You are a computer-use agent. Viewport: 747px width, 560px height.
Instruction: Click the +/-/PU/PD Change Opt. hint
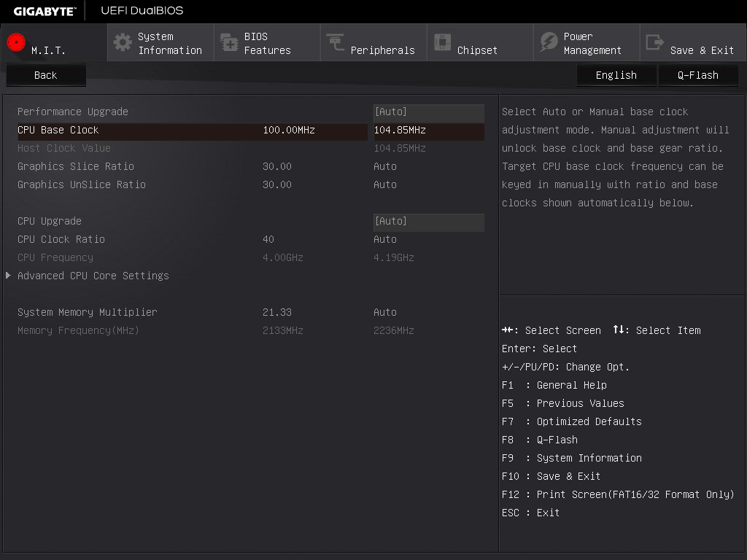[x=565, y=367]
